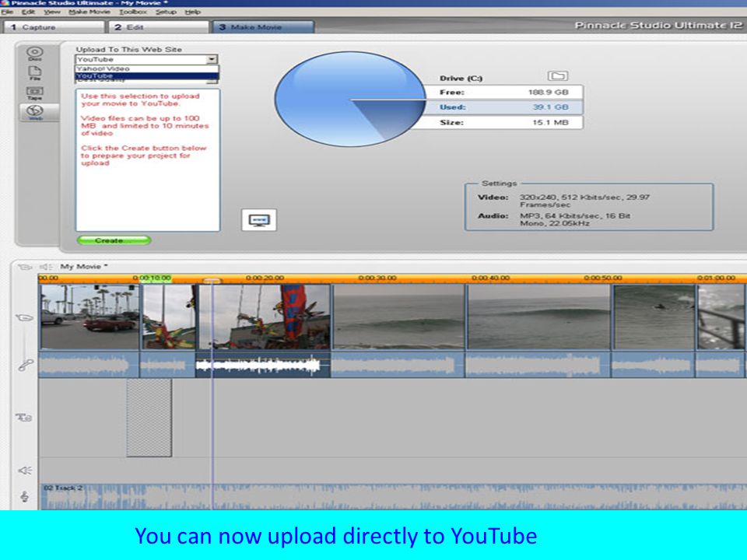
Task: Click the 0:00:50.00 timeline marker
Action: (x=603, y=278)
